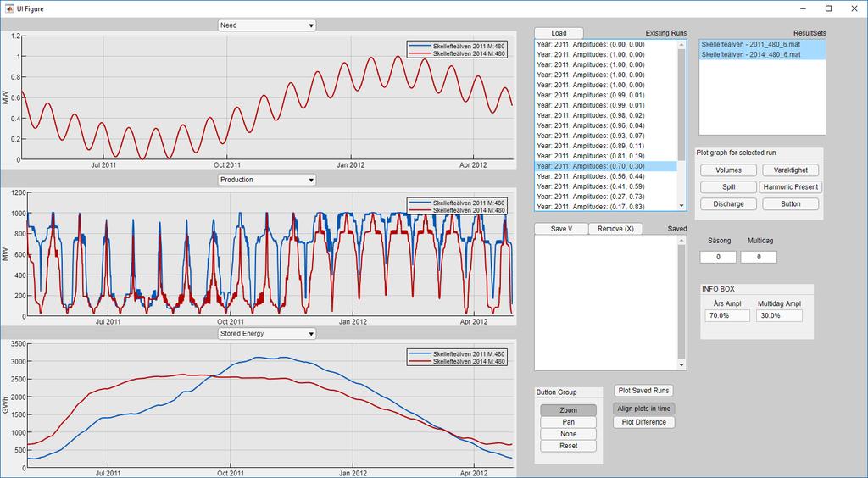Click the Existing Runs list scrollbar thumb
The width and height of the screenshot is (868, 478).
[682, 105]
